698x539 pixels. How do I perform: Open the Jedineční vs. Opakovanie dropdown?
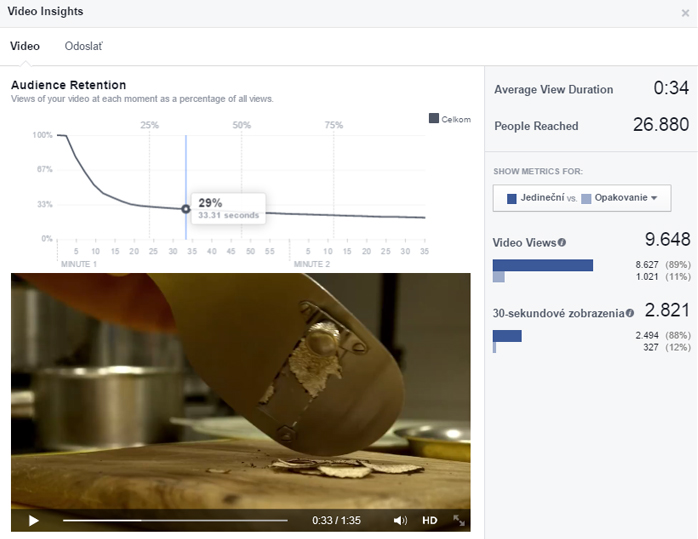(x=582, y=198)
